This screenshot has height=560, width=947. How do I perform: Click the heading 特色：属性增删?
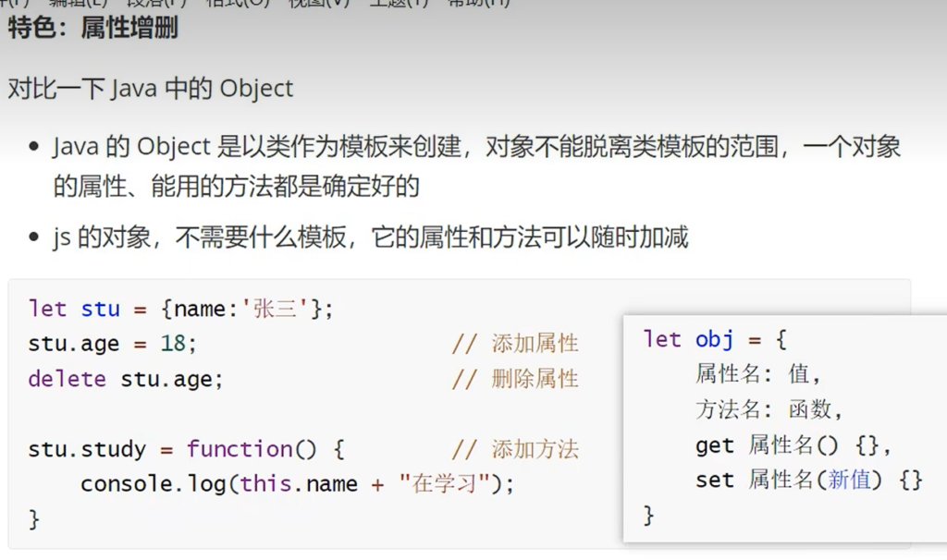point(92,28)
